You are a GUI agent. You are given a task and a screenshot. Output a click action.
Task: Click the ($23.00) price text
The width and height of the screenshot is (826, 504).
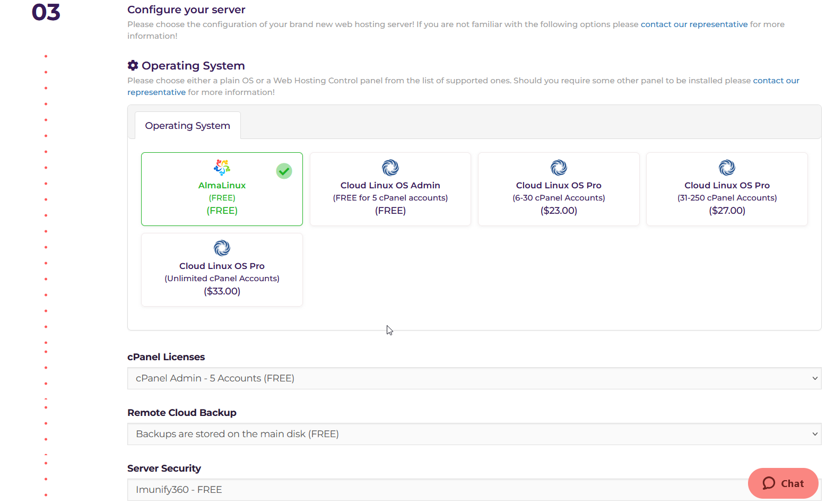pyautogui.click(x=559, y=211)
